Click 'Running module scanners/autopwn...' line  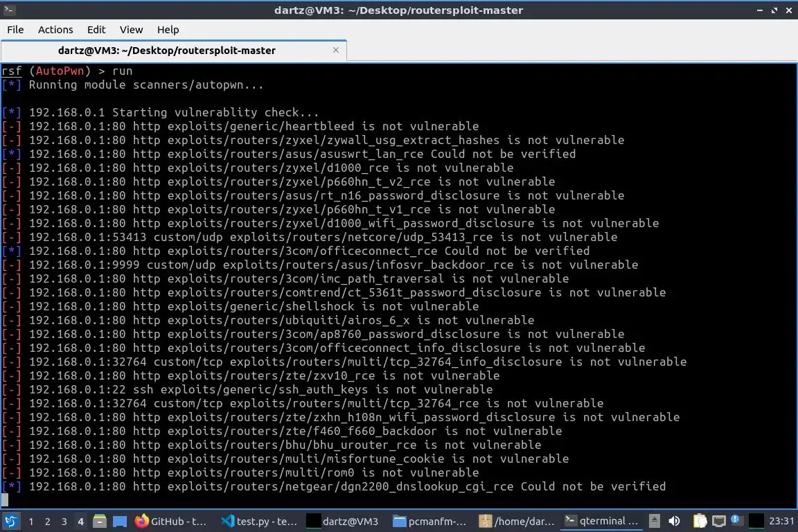tap(133, 85)
